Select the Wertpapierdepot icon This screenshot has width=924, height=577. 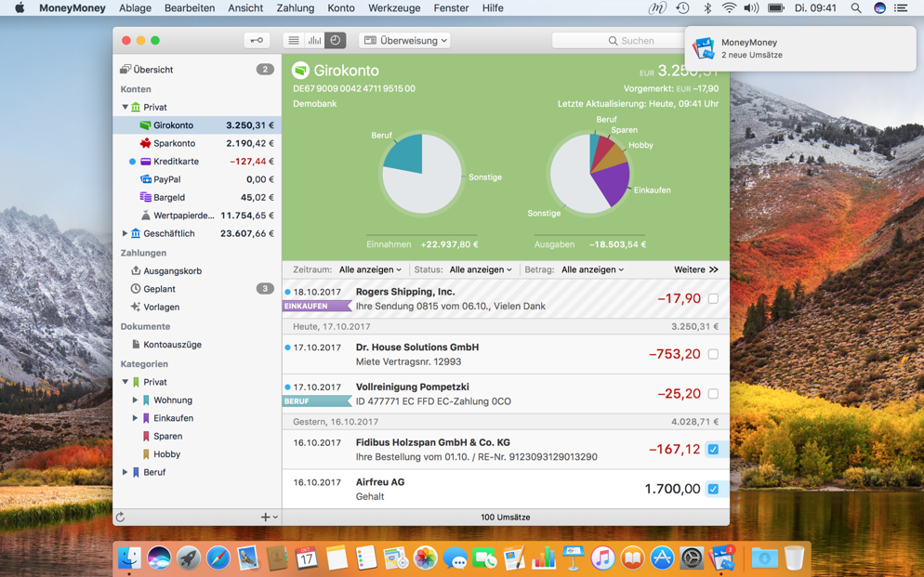(146, 216)
